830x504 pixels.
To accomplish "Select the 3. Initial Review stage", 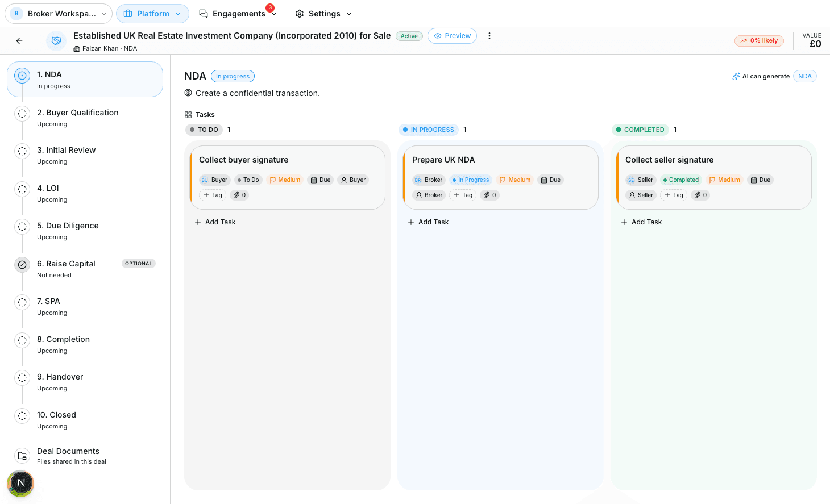I will [x=85, y=155].
